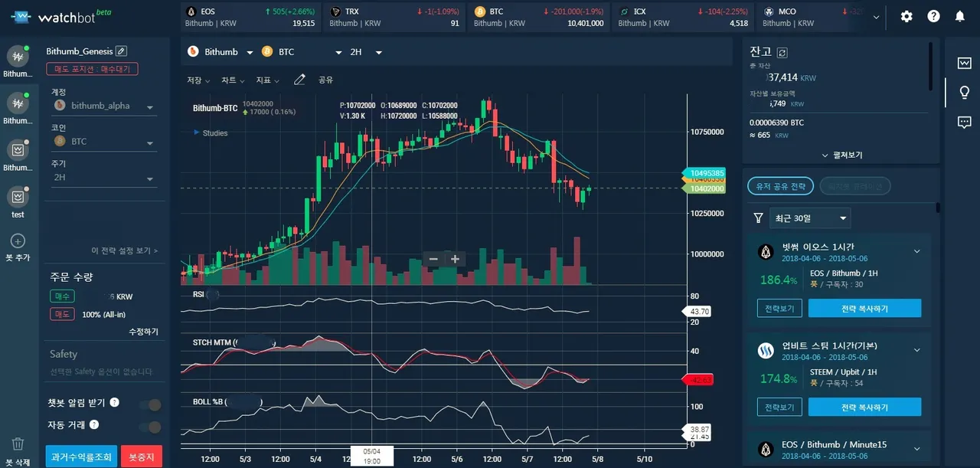Expand the 빗썸 이오스 1시간 strategy card
980x468 pixels.
(916, 251)
